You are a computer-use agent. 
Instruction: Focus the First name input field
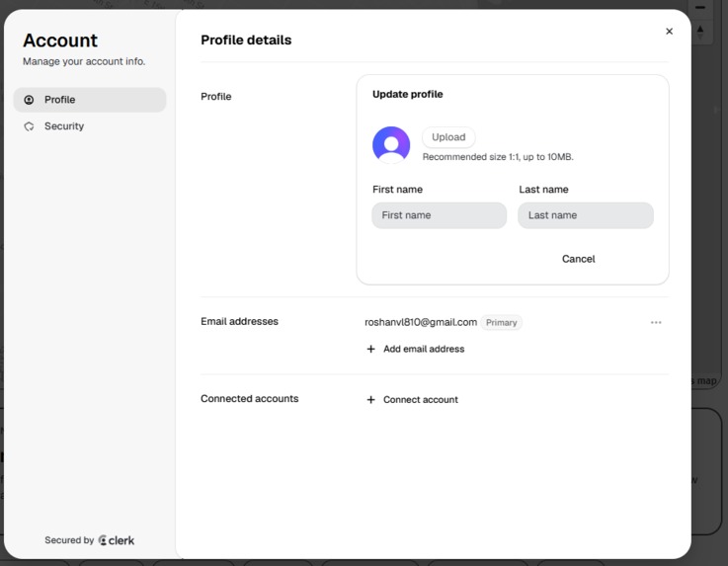click(x=439, y=215)
